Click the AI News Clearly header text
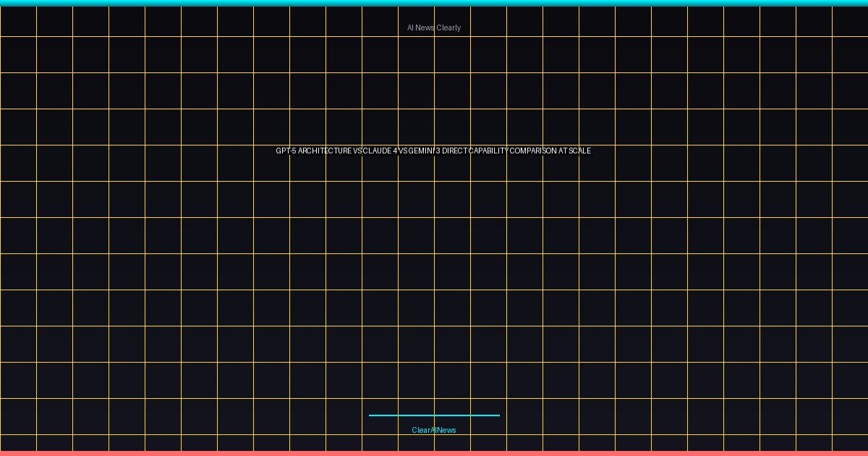 click(x=434, y=27)
